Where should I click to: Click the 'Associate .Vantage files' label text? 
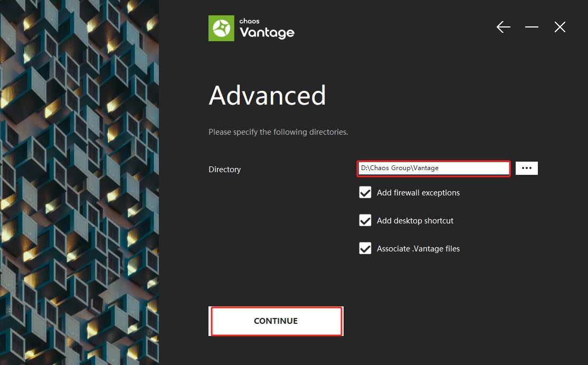click(x=418, y=249)
